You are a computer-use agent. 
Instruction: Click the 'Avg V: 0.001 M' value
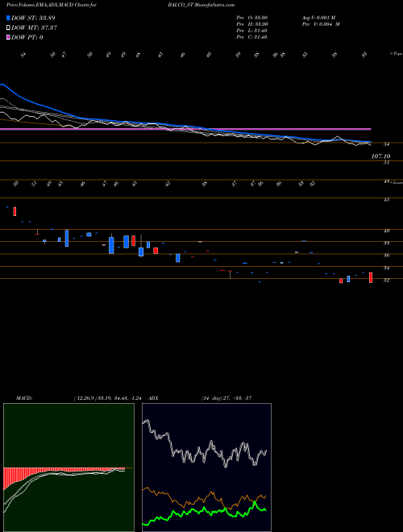tap(318, 18)
